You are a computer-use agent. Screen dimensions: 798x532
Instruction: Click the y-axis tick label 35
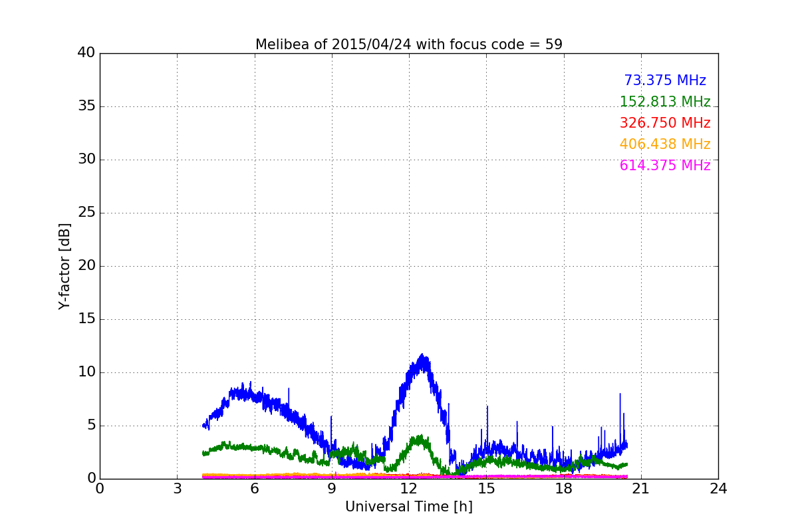[x=86, y=106]
